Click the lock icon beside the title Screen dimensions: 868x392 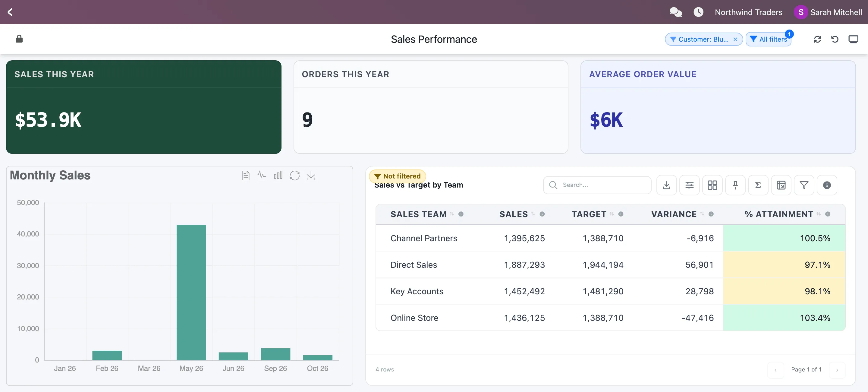(x=19, y=39)
